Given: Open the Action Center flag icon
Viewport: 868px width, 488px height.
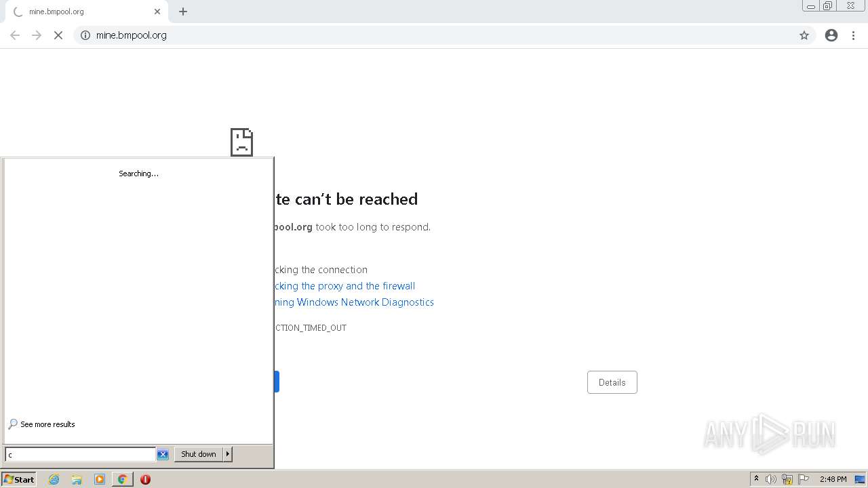Looking at the screenshot, I should [x=804, y=479].
